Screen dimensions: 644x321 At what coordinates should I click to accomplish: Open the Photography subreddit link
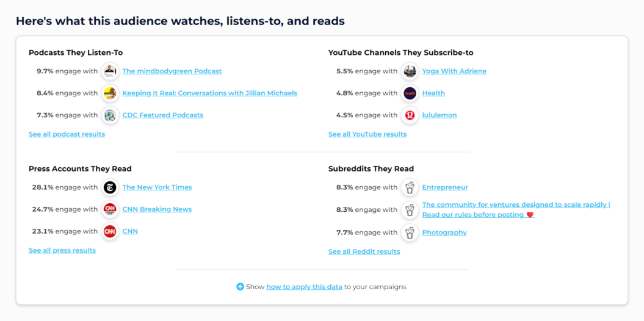click(x=444, y=233)
